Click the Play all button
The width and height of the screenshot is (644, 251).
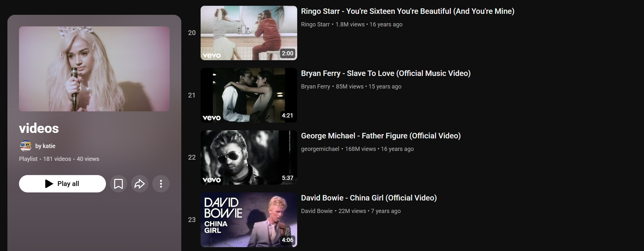tap(62, 184)
